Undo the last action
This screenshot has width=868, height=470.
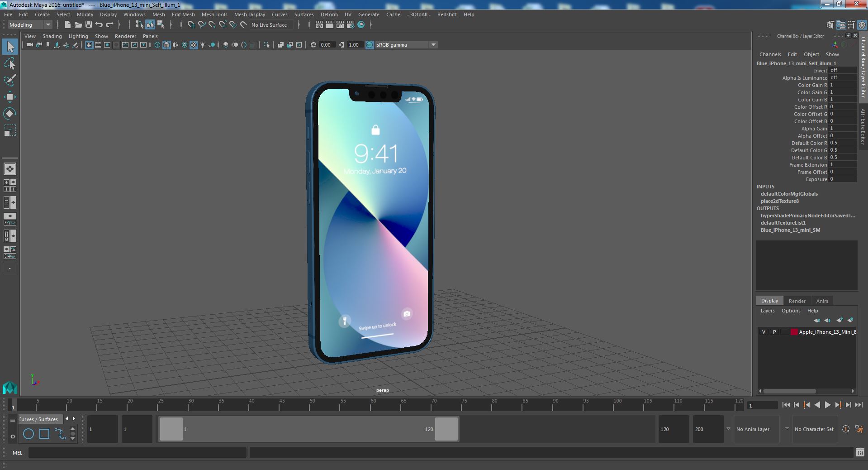tap(99, 25)
